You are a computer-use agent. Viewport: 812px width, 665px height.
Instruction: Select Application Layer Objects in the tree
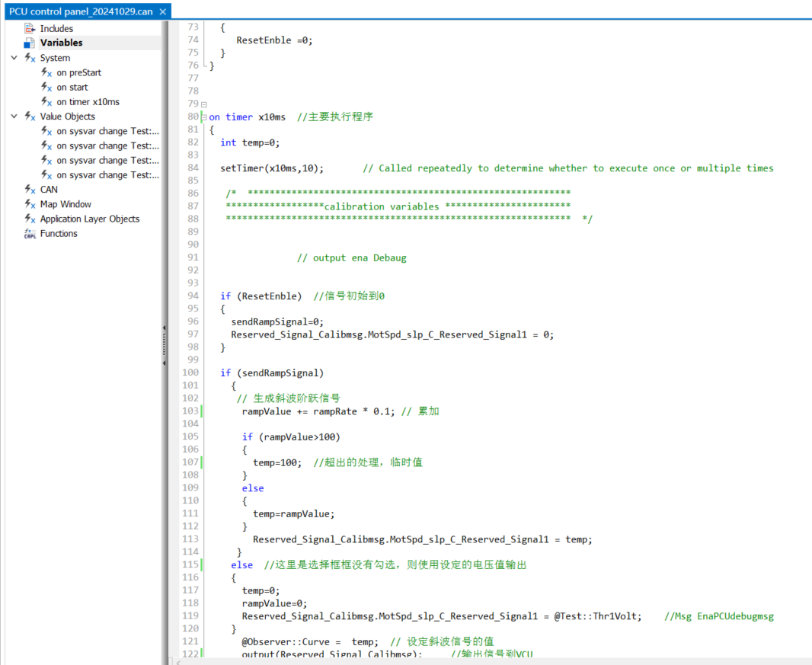[x=89, y=219]
